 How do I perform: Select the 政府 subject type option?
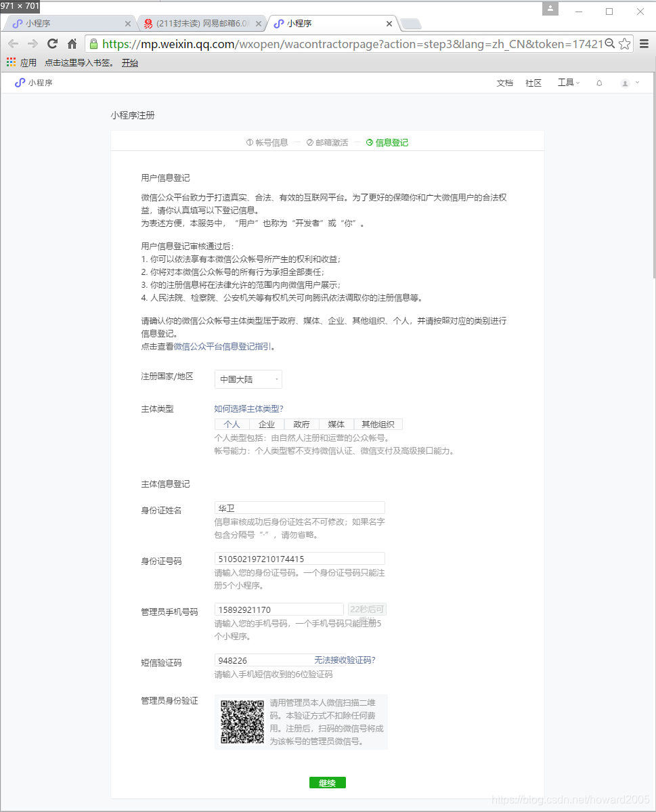click(x=301, y=424)
